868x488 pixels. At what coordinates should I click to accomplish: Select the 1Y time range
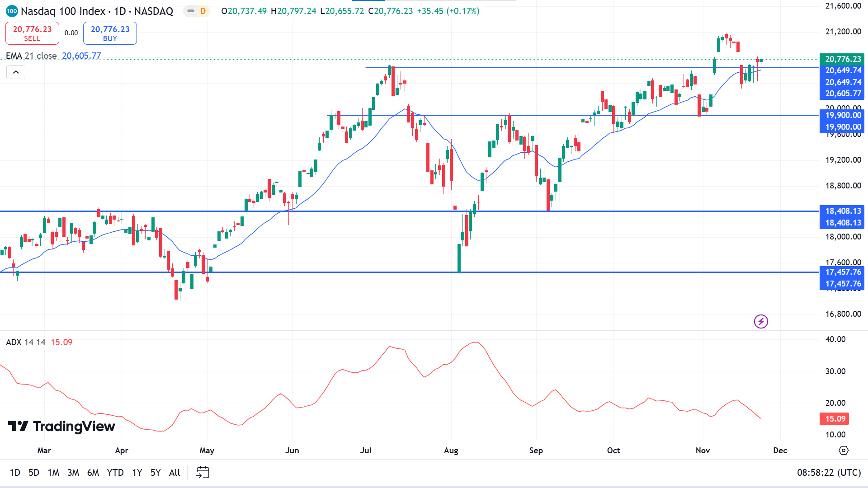[x=137, y=472]
